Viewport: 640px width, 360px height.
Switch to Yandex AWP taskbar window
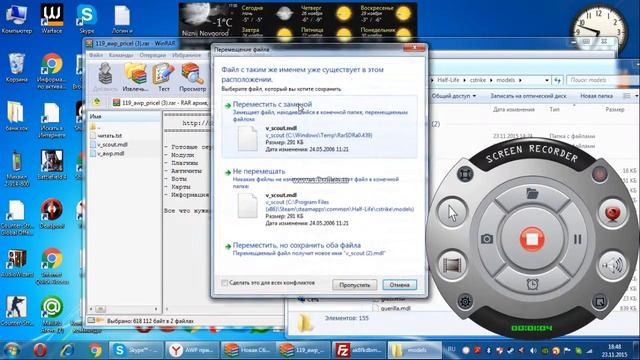tap(191, 350)
